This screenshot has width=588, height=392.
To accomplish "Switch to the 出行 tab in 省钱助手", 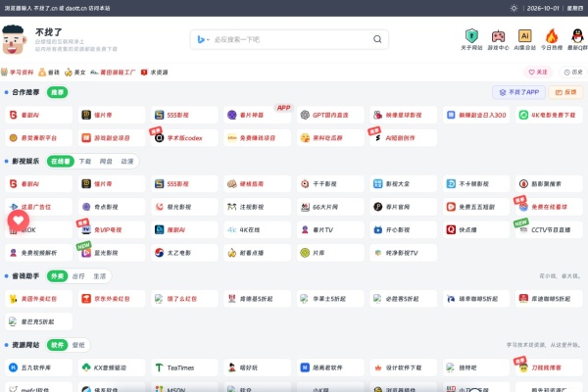I will pyautogui.click(x=78, y=276).
